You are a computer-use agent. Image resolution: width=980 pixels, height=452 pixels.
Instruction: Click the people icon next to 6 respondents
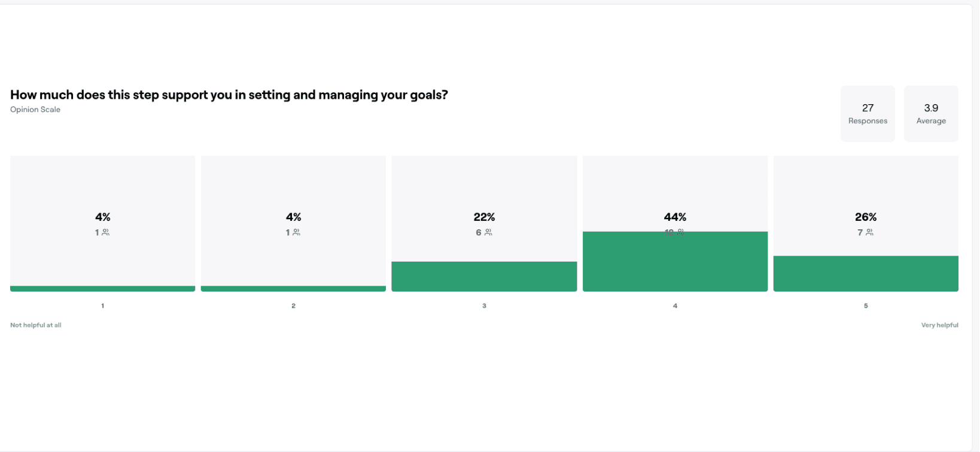click(x=488, y=232)
